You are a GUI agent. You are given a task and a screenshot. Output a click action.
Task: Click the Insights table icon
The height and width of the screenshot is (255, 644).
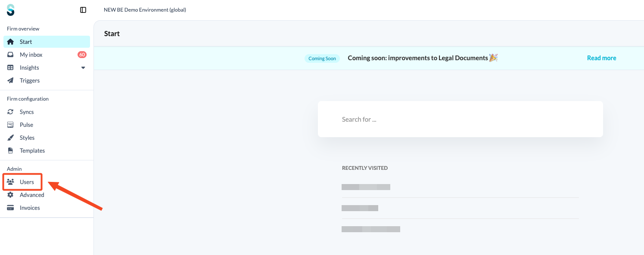[x=11, y=68]
